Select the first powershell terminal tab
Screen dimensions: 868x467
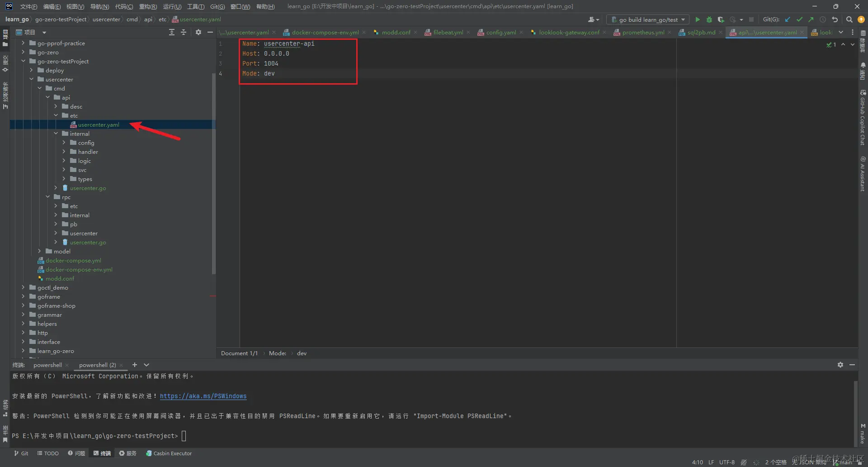pyautogui.click(x=47, y=365)
